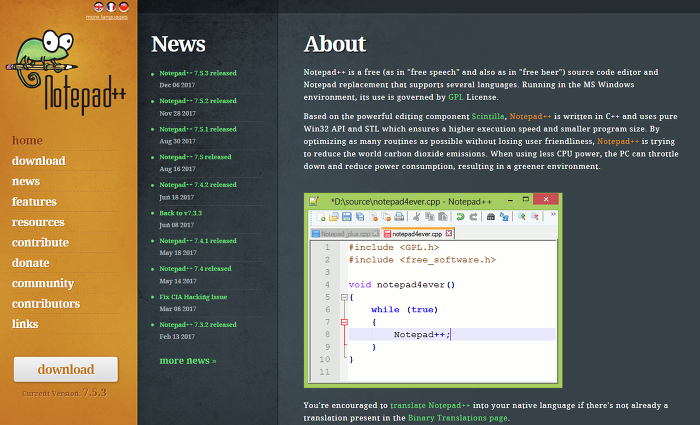Click Close All icon in screenshot toolbar
This screenshot has height=425, width=700.
pyautogui.click(x=386, y=217)
